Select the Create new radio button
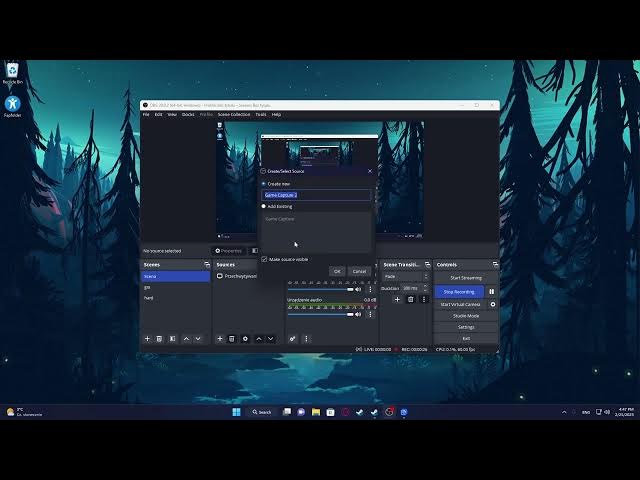This screenshot has width=640, height=480. tap(264, 184)
